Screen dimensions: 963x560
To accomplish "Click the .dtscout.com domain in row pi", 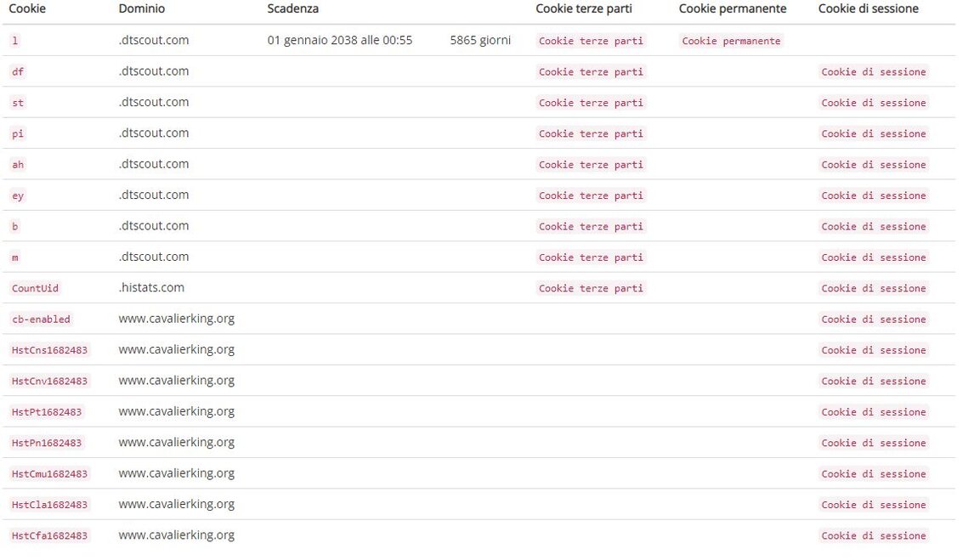I will (154, 133).
